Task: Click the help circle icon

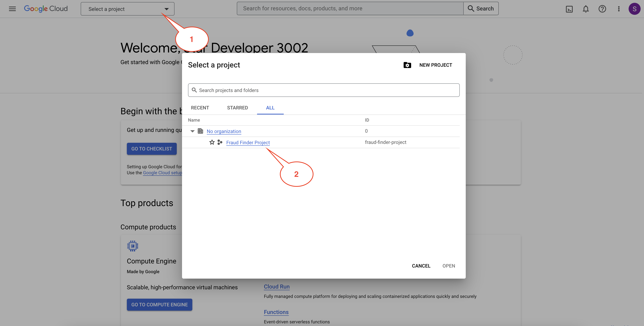Action: point(602,8)
